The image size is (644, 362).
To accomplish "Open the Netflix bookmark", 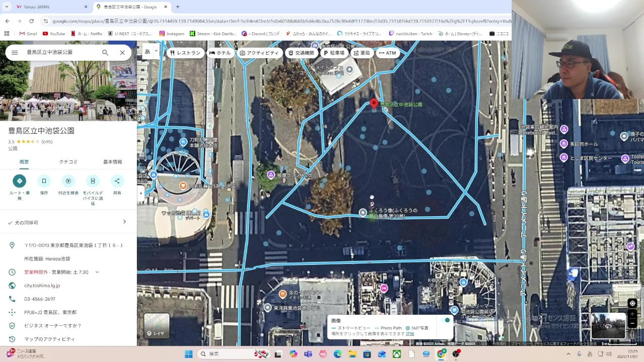I will [87, 34].
